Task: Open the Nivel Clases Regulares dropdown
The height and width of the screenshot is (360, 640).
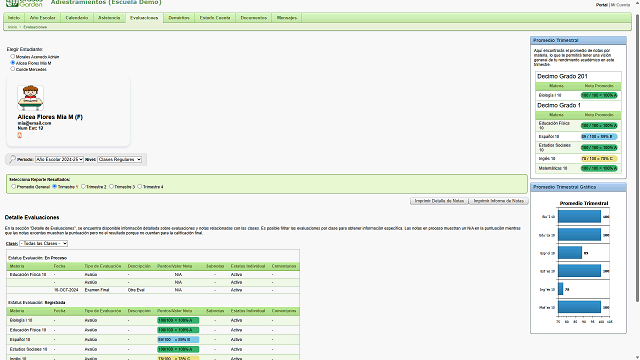Action: point(119,159)
